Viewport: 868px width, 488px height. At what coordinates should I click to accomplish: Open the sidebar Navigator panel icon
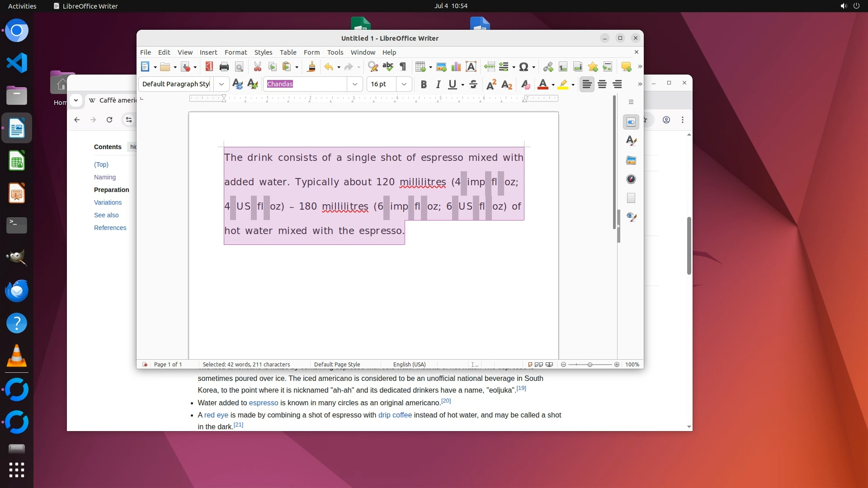point(631,179)
